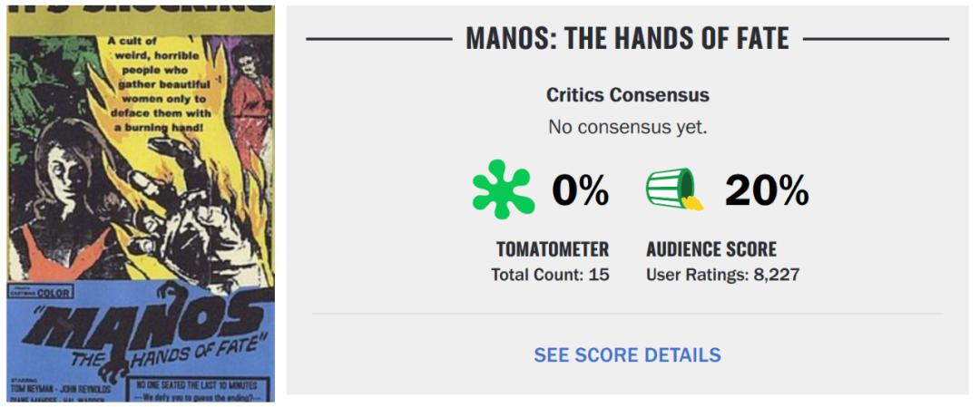
Task: Click the Total Count: 15 text
Action: click(550, 274)
